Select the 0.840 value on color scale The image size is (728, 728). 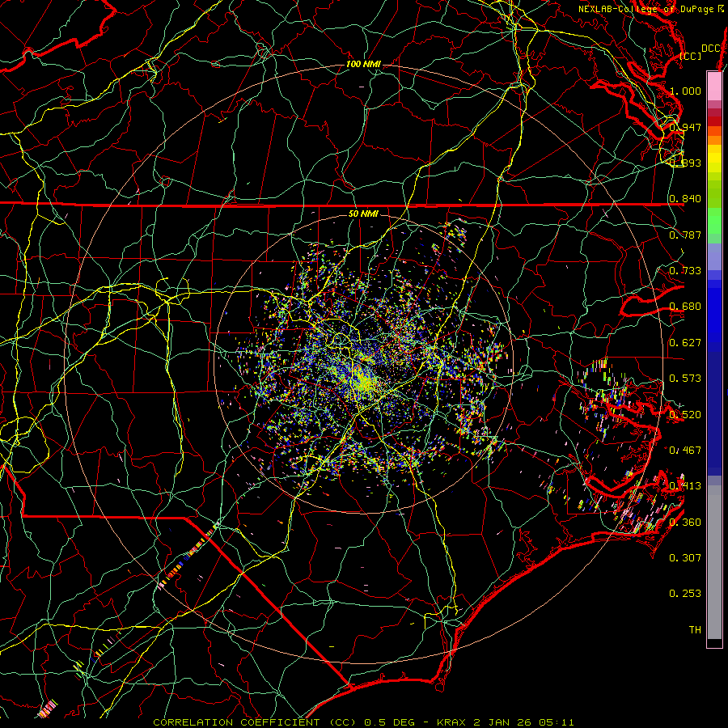(x=685, y=199)
